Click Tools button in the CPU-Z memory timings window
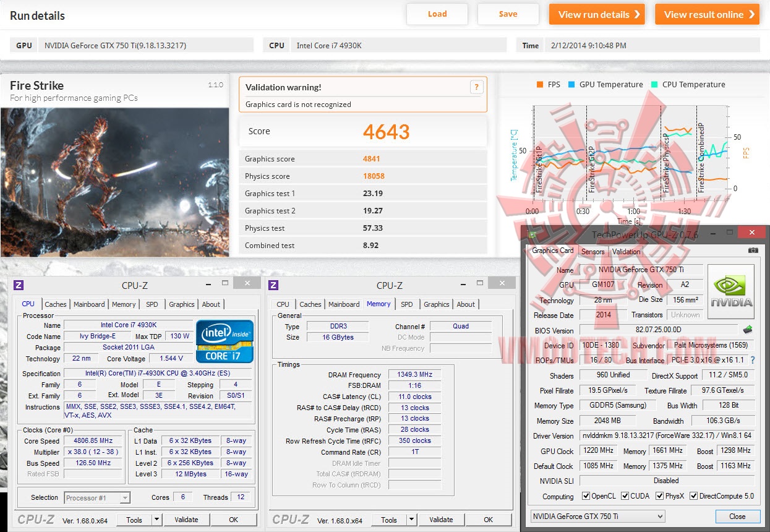 (389, 520)
